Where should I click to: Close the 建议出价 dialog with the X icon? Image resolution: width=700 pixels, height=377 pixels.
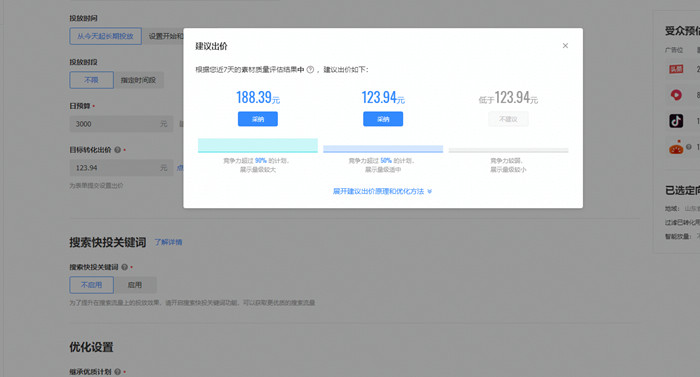(565, 46)
